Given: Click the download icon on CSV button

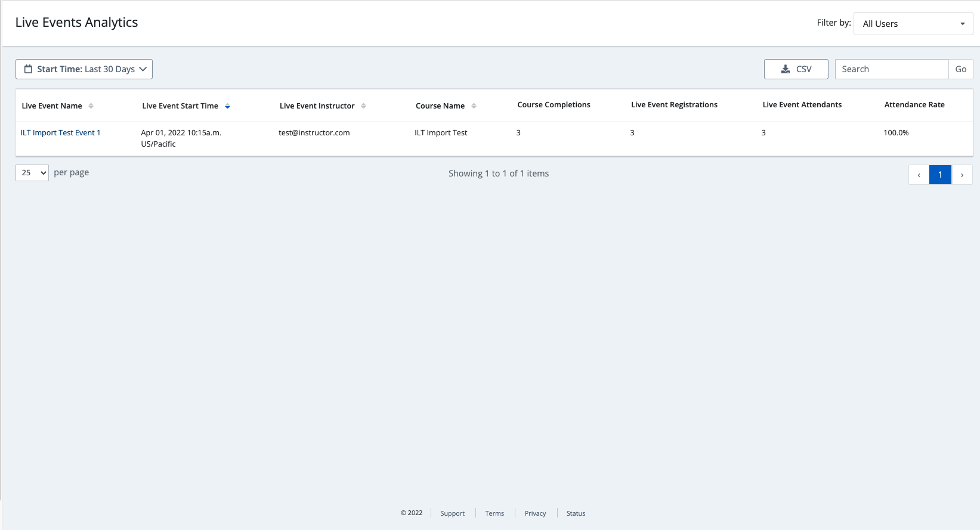Looking at the screenshot, I should pyautogui.click(x=786, y=69).
